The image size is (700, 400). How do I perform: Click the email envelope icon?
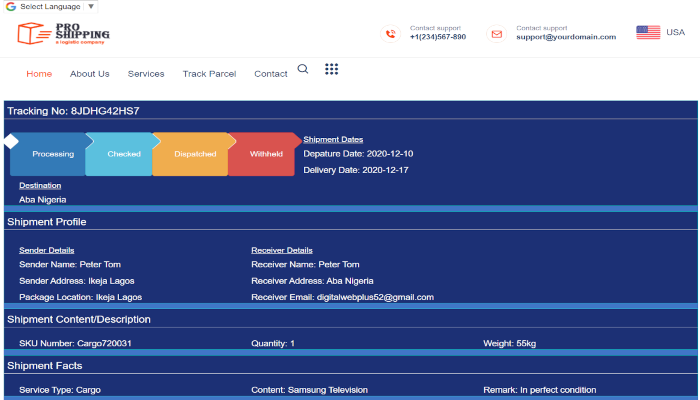(496, 33)
